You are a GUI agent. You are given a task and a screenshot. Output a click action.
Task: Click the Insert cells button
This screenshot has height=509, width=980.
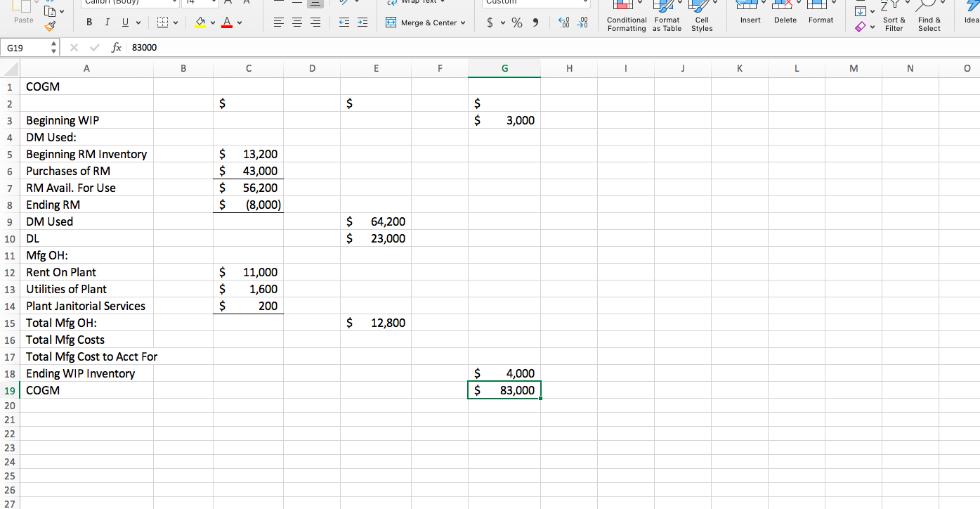click(x=750, y=16)
